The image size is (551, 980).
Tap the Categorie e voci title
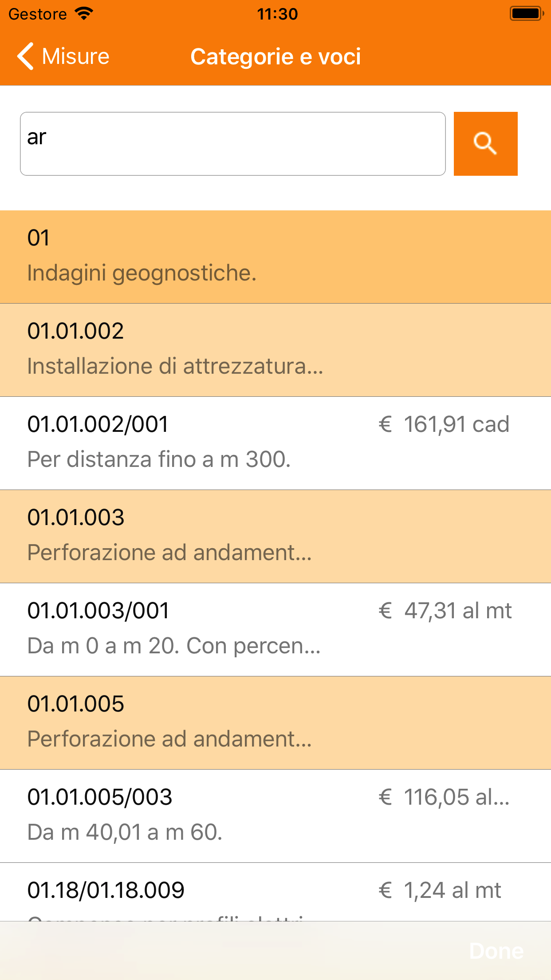pyautogui.click(x=275, y=57)
